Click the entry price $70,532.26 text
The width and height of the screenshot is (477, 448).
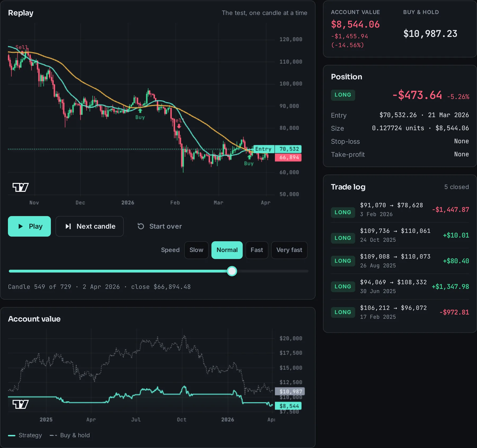398,115
